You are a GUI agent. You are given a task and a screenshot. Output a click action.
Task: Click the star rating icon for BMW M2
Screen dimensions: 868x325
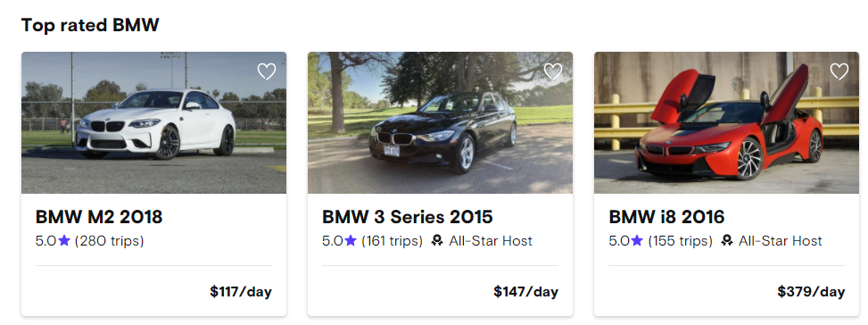coord(64,240)
